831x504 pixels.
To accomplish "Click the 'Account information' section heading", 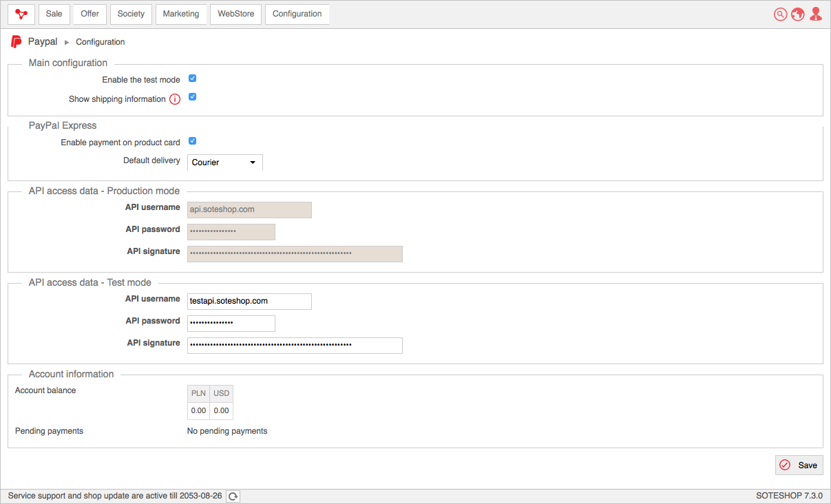I will 72,375.
